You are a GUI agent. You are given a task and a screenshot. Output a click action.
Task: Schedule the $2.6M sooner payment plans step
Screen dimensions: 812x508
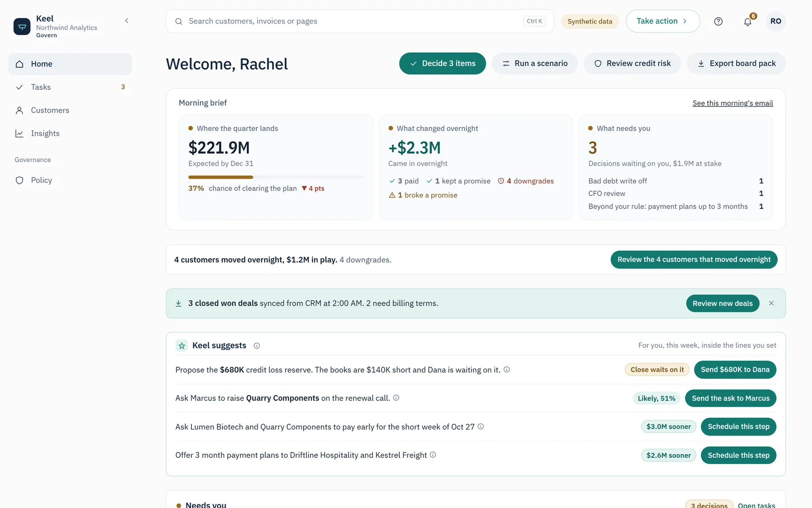tap(738, 455)
